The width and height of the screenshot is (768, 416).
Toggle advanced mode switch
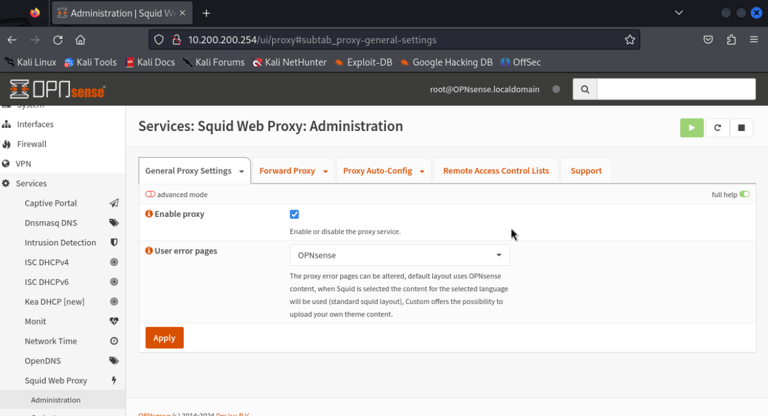click(x=150, y=194)
